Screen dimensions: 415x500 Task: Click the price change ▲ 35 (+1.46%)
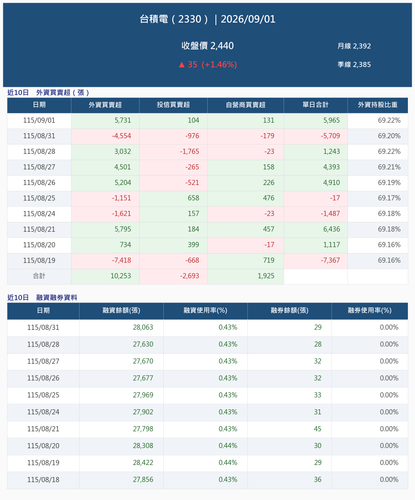207,64
